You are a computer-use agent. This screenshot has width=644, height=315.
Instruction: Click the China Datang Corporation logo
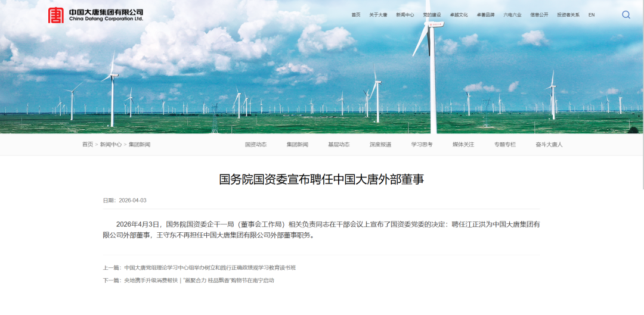[x=95, y=15]
